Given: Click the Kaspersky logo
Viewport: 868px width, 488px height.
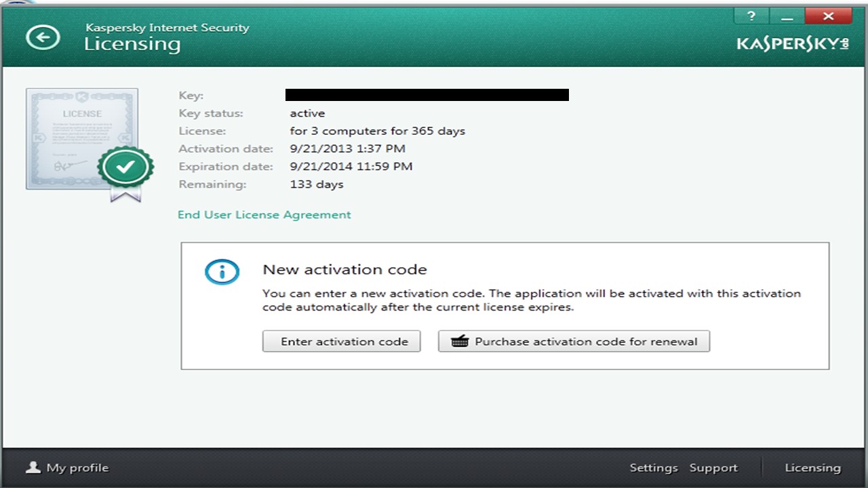Looking at the screenshot, I should (793, 44).
